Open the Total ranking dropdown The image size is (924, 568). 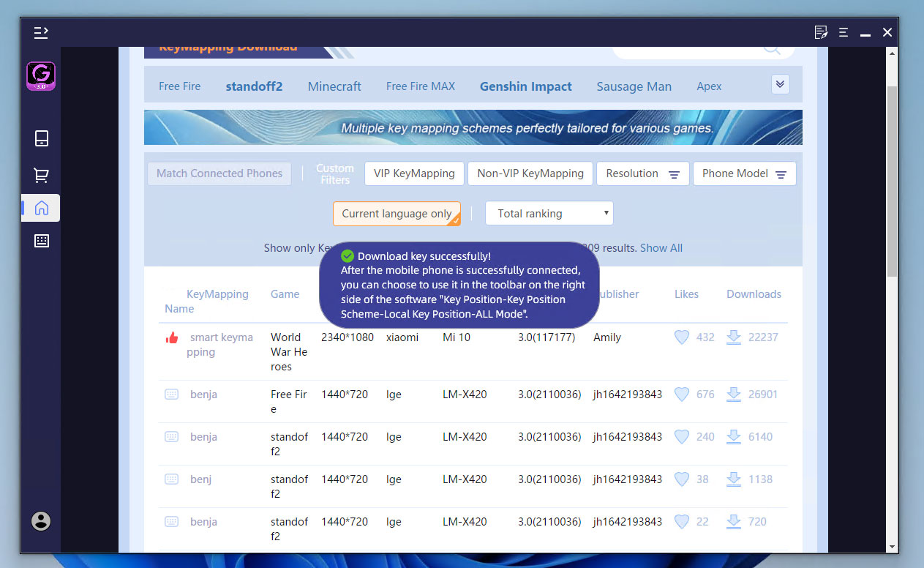click(x=549, y=214)
